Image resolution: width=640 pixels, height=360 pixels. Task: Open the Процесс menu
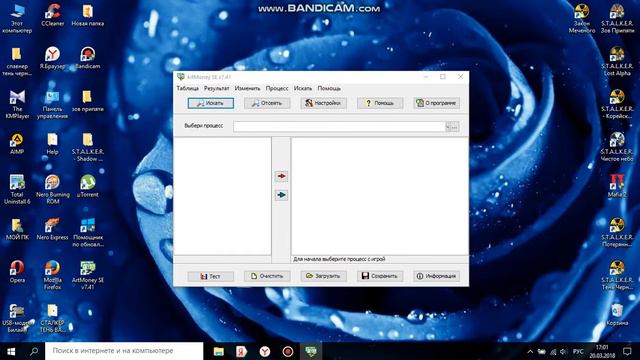pyautogui.click(x=277, y=88)
